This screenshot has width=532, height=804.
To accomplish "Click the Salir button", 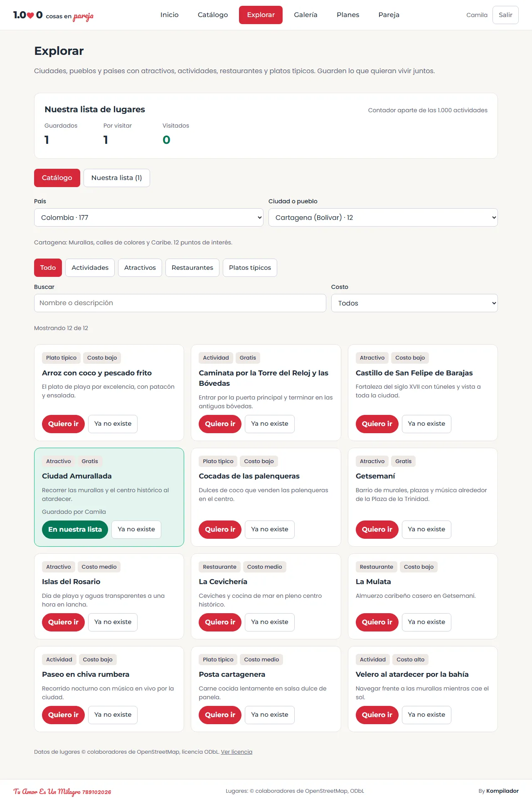I will click(x=505, y=15).
